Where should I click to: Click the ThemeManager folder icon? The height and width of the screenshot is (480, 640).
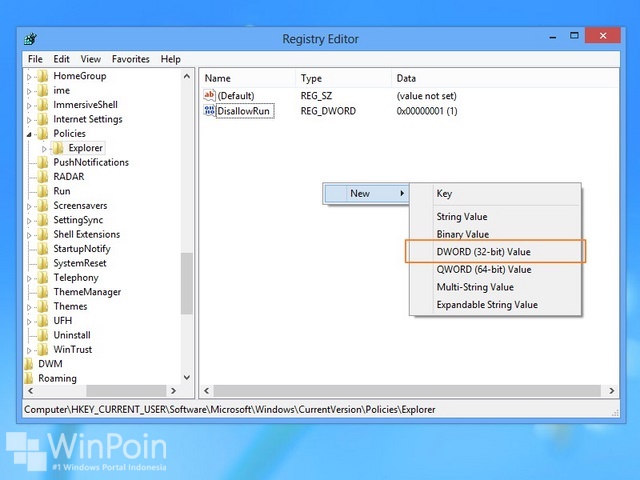click(43, 292)
